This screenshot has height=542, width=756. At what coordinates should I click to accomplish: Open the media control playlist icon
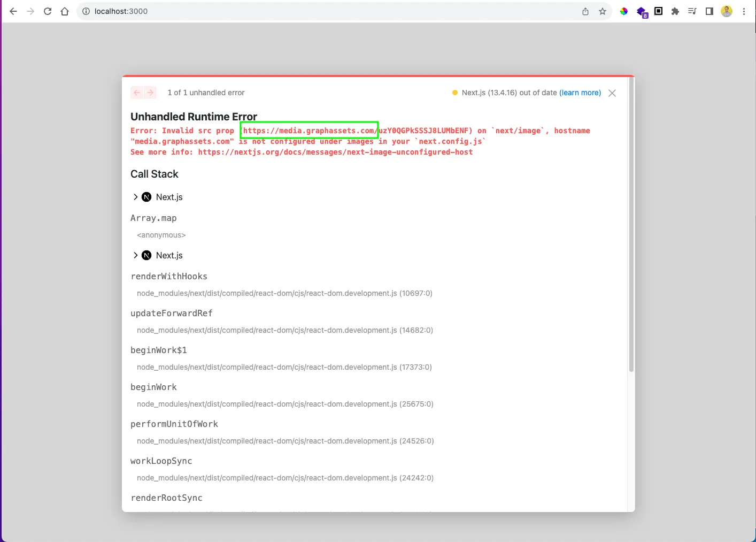(x=692, y=11)
